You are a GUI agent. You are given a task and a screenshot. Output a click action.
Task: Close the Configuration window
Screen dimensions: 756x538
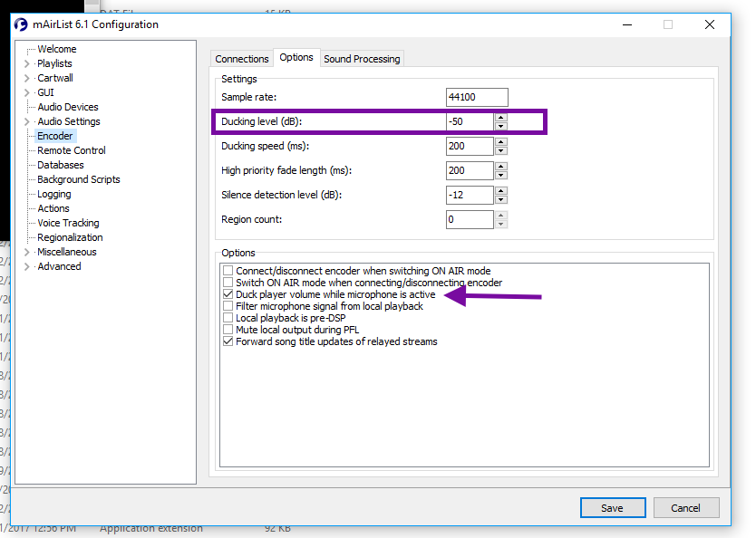click(x=710, y=24)
